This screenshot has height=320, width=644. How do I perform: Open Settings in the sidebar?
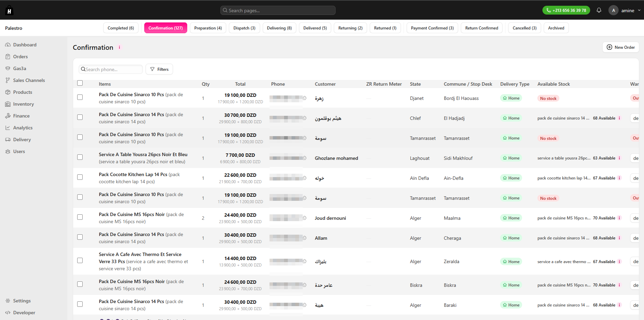[22, 301]
